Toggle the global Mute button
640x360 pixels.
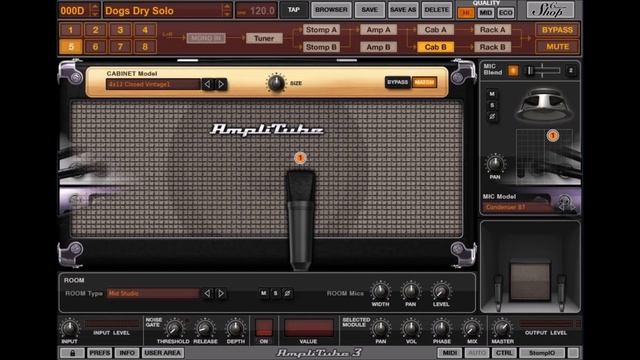[x=557, y=47]
